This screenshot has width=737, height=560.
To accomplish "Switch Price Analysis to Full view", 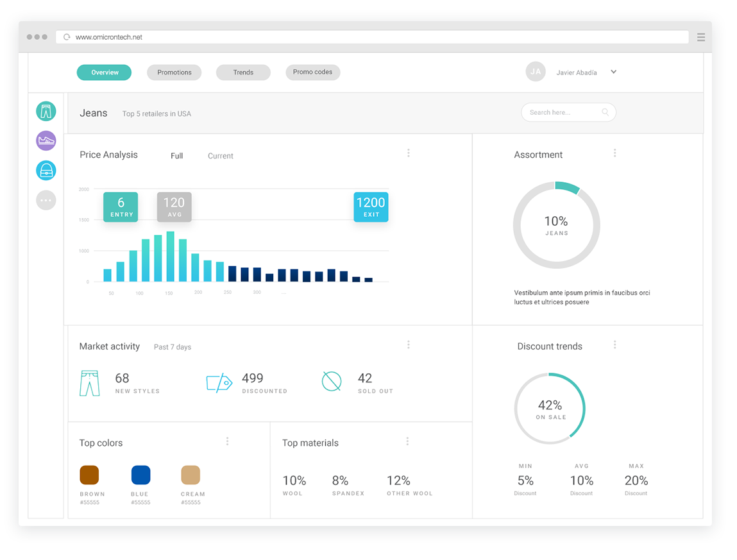I will [177, 156].
